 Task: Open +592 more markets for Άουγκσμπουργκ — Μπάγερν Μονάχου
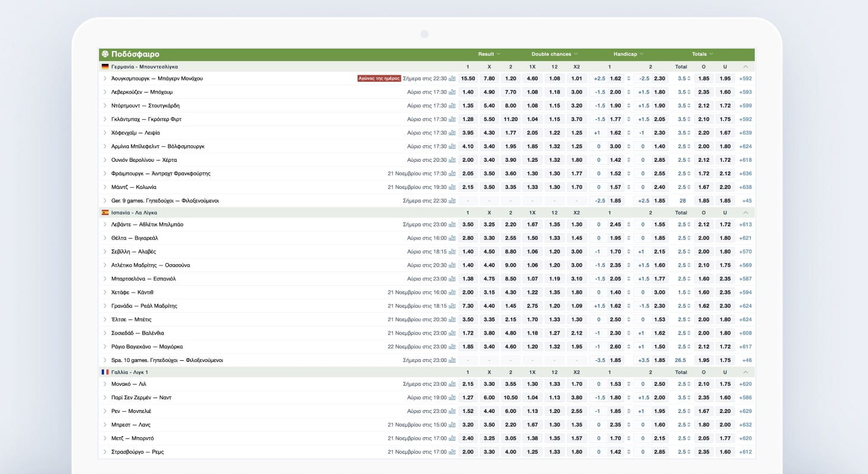[745, 78]
